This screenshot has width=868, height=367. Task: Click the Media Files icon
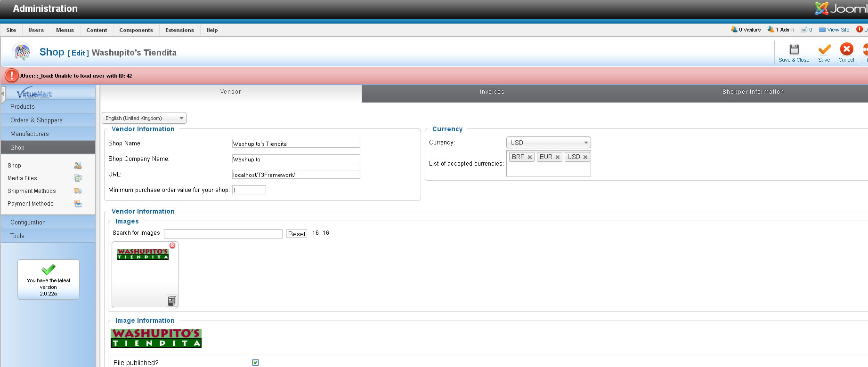(78, 178)
